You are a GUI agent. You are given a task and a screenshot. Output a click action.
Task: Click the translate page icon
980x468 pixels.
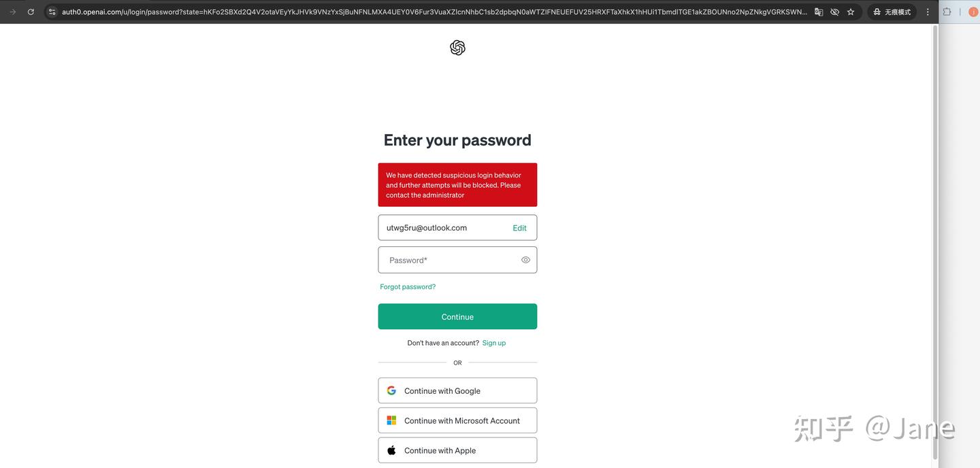click(819, 12)
